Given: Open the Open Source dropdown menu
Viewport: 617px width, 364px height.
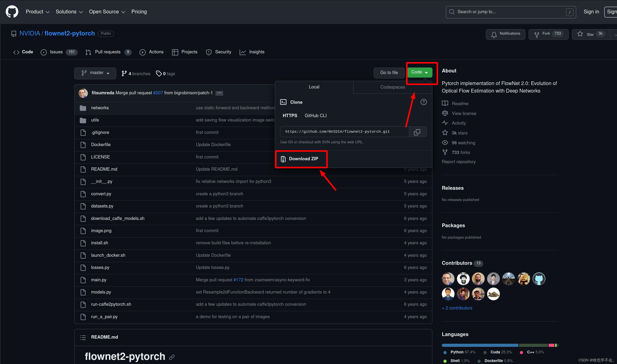Looking at the screenshot, I should point(107,12).
